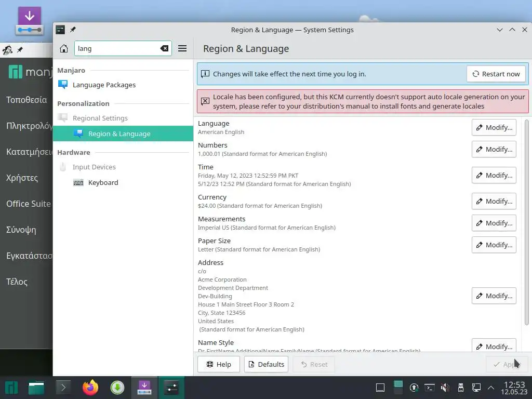Viewport: 532px width, 399px height.
Task: Click the Reset button
Action: click(x=314, y=364)
